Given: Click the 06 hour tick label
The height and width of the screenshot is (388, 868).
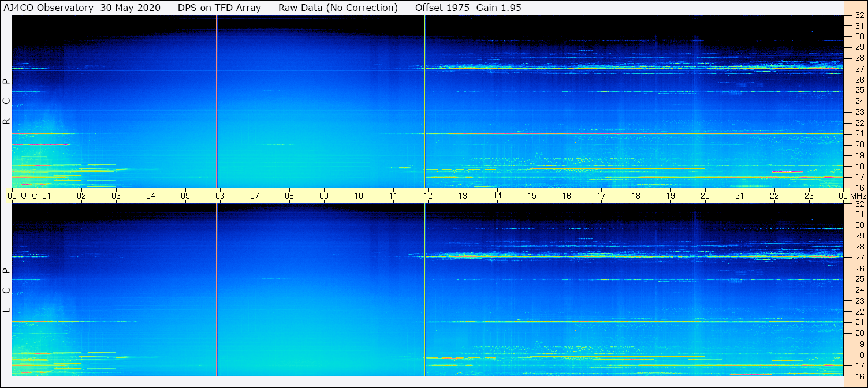Looking at the screenshot, I should (x=220, y=196).
